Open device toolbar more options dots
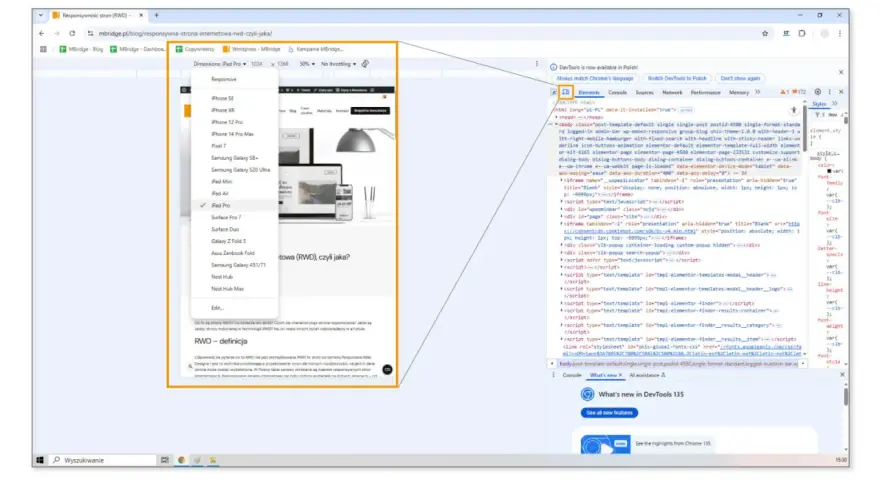Viewport: 880px width, 480px height. 537,64
